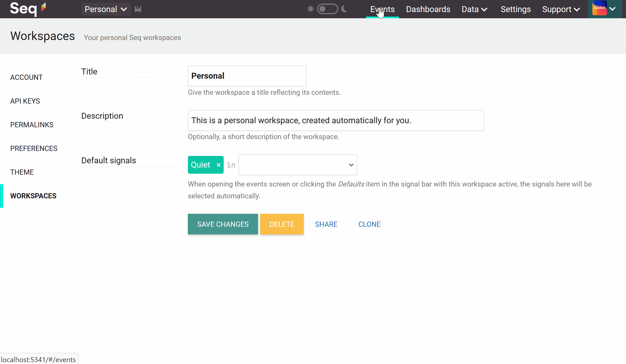Open the PERMALINKS section
This screenshot has width=626, height=364.
32,124
